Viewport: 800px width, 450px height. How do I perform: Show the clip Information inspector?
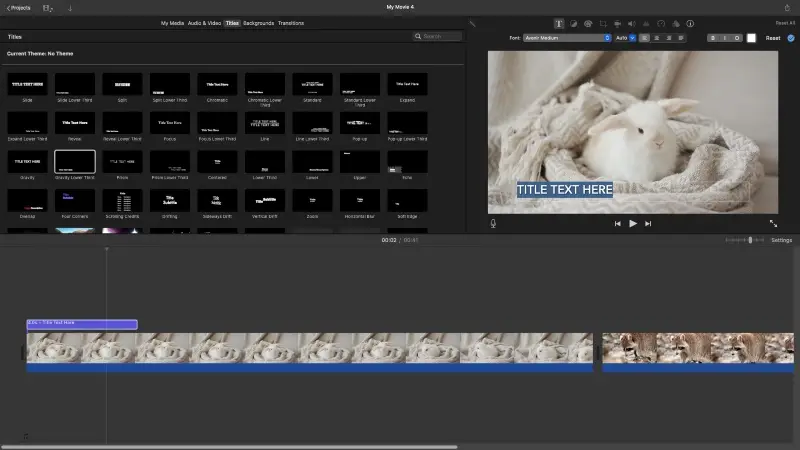click(690, 23)
